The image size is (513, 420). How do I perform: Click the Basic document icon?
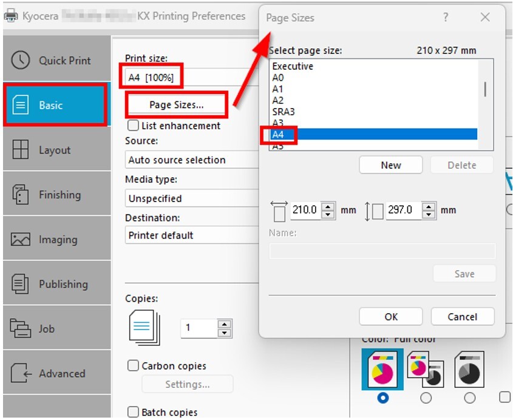(20, 104)
